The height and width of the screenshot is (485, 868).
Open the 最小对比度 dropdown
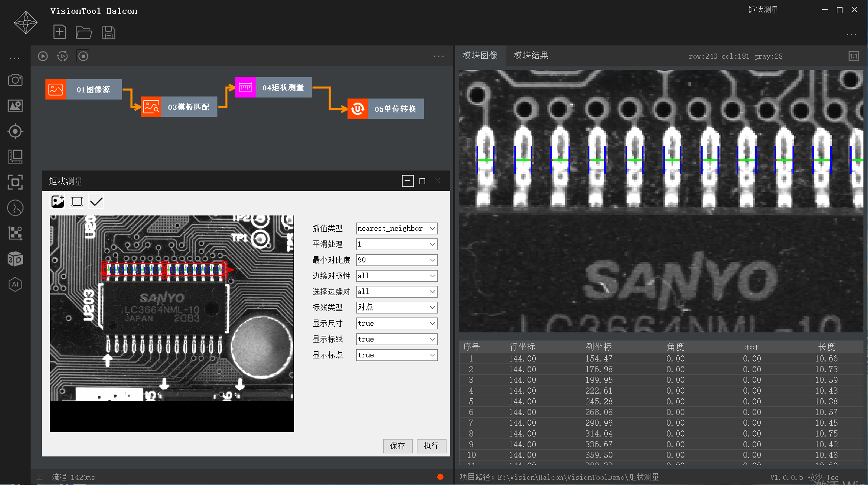pos(396,260)
